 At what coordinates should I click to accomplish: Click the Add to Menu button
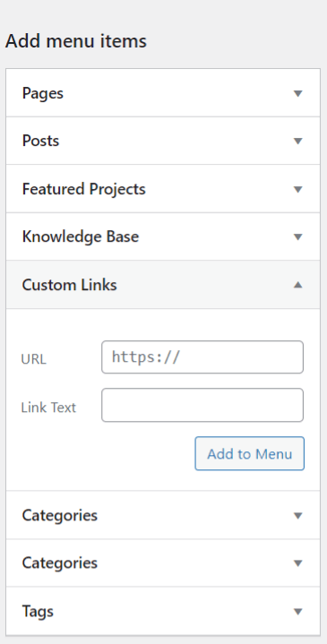[250, 453]
